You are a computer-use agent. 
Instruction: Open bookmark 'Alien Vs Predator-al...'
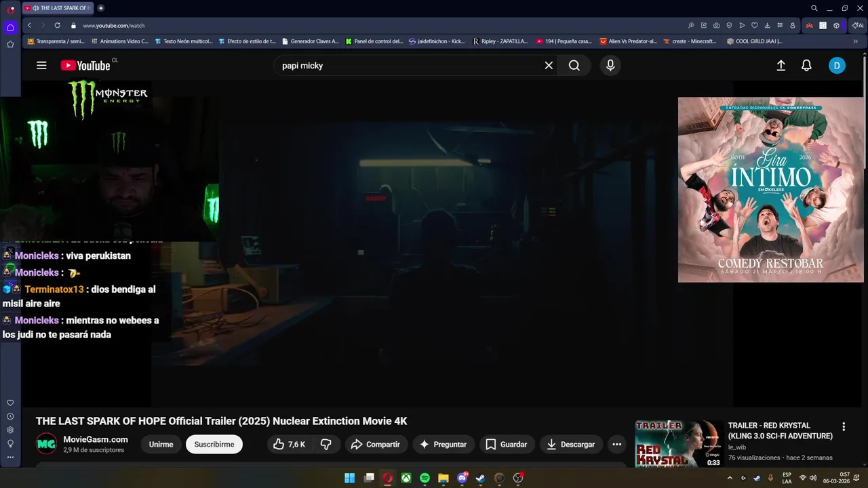pyautogui.click(x=628, y=41)
